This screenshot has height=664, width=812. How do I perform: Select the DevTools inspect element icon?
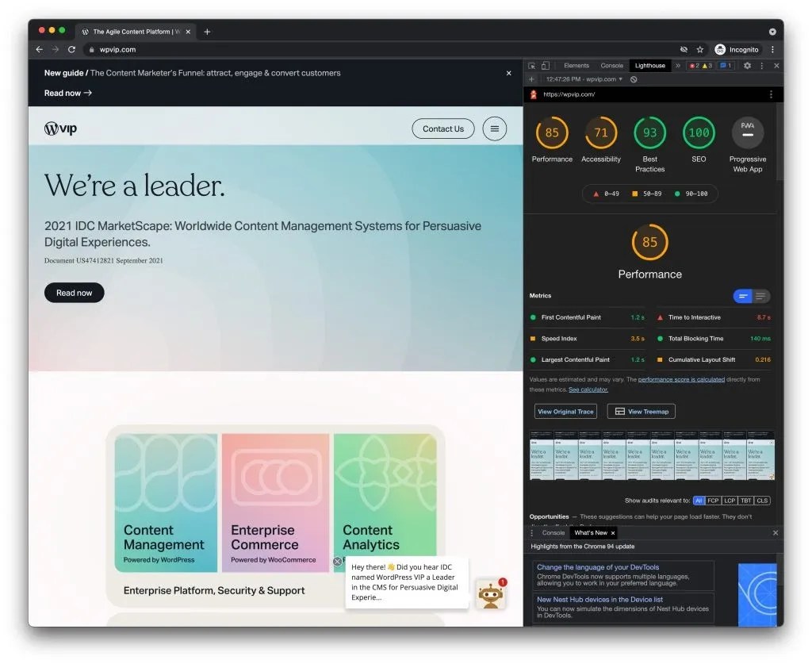coord(532,66)
